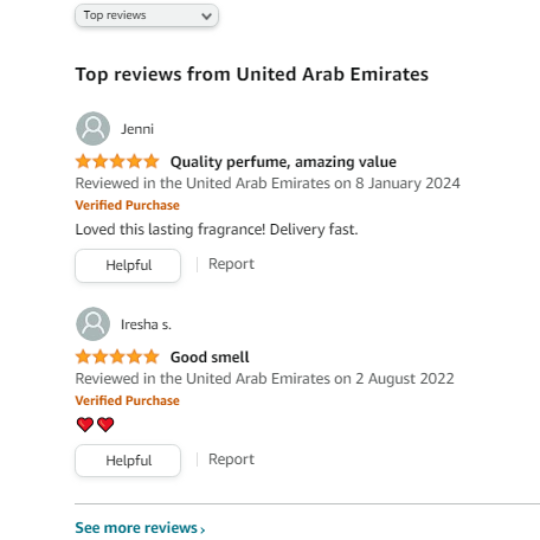This screenshot has width=540, height=540.
Task: Click Verified Purchase label under Jenni's review
Action: pos(127,205)
